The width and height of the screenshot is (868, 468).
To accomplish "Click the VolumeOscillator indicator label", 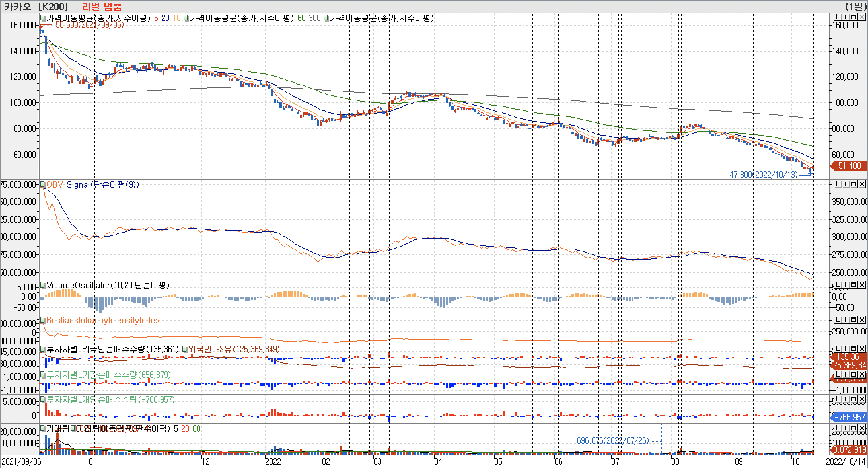I will click(108, 285).
